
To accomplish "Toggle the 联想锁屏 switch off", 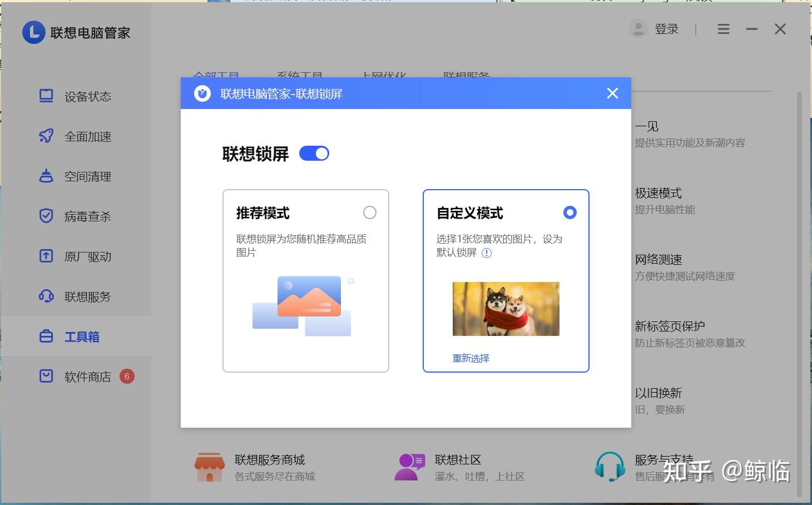I will tap(314, 154).
